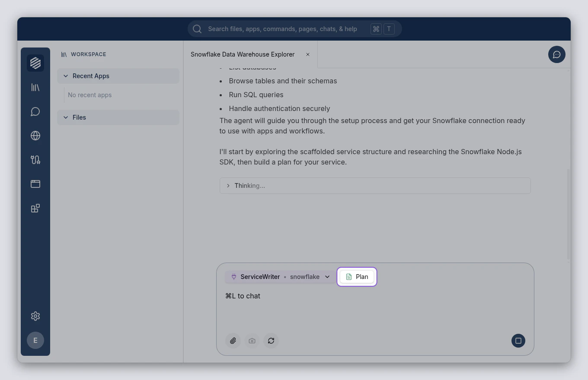The image size is (588, 380).
Task: Click the search magnifier icon
Action: tap(197, 29)
